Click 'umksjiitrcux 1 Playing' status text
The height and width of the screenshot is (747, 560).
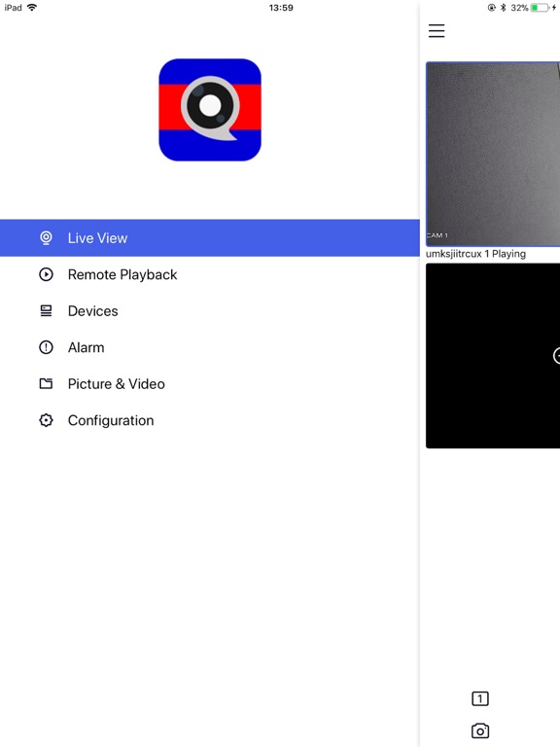coord(475,254)
